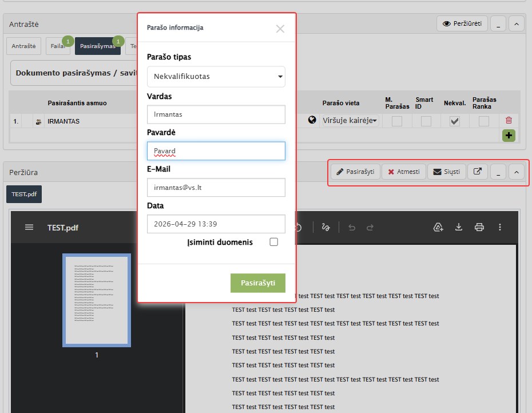The image size is (532, 413).
Task: Download the PDF file
Action: pos(459,227)
